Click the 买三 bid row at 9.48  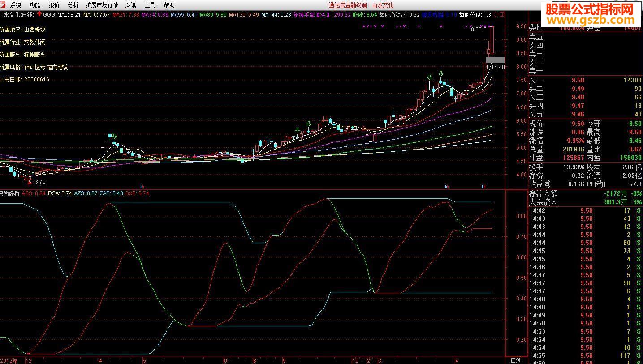click(x=585, y=98)
